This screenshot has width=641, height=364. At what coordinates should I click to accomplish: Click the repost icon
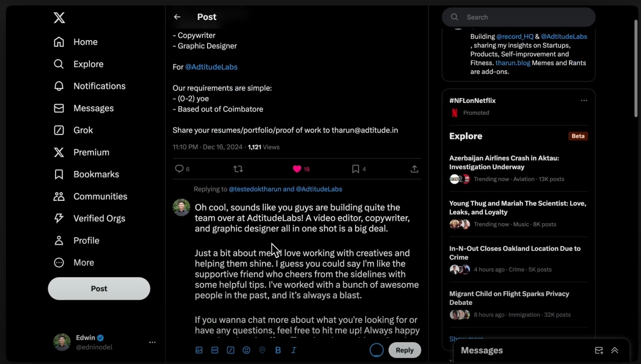tap(238, 169)
